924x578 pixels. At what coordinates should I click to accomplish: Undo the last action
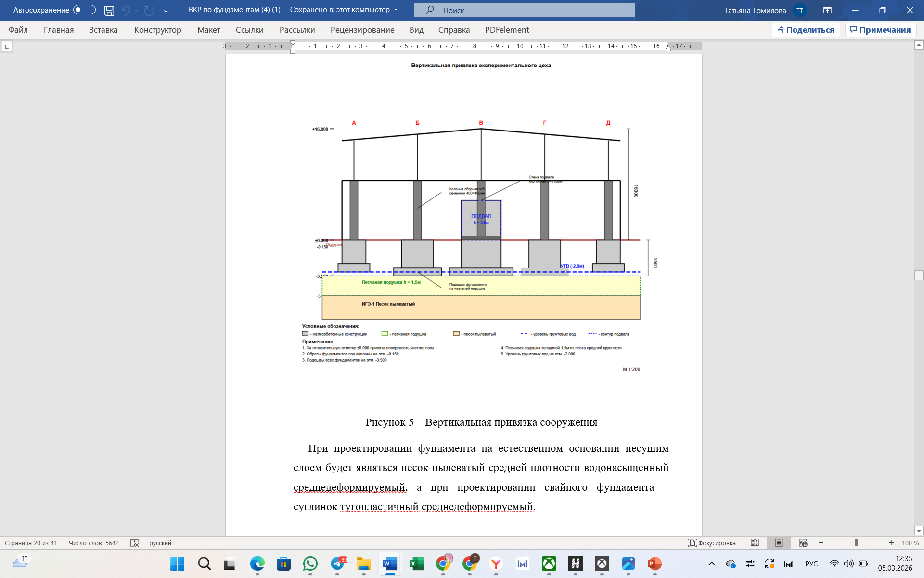126,10
